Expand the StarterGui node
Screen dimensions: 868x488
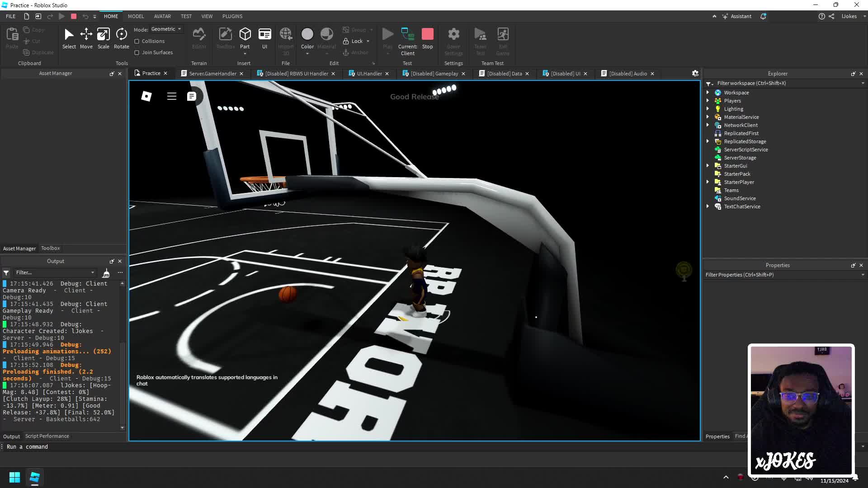tap(708, 165)
